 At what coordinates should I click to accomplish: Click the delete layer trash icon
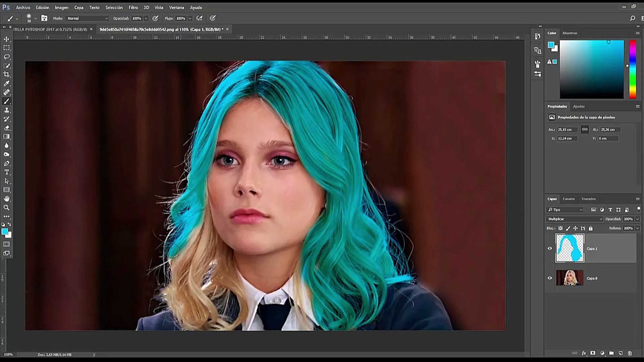coord(631,353)
